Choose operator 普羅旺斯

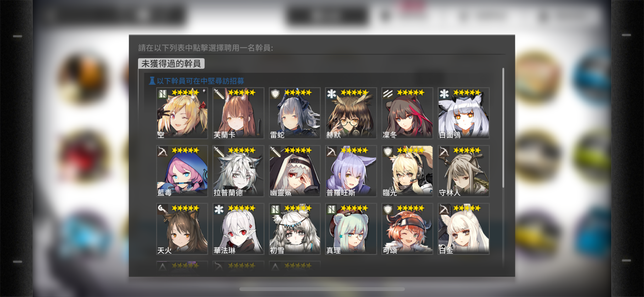coord(351,171)
